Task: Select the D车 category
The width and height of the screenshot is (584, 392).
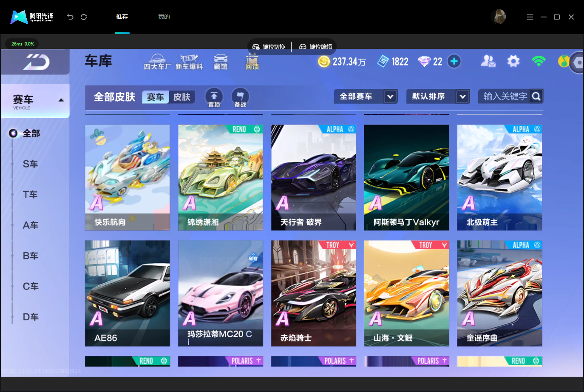Action: [x=31, y=317]
